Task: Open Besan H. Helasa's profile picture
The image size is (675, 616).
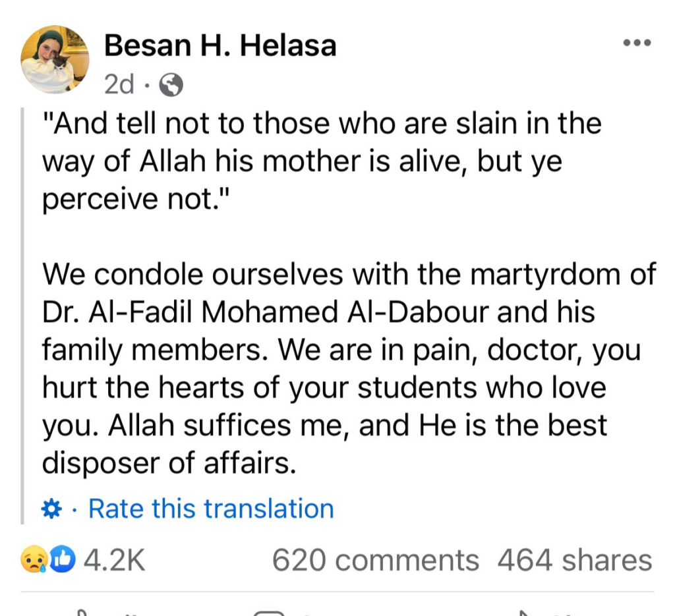Action: click(55, 59)
